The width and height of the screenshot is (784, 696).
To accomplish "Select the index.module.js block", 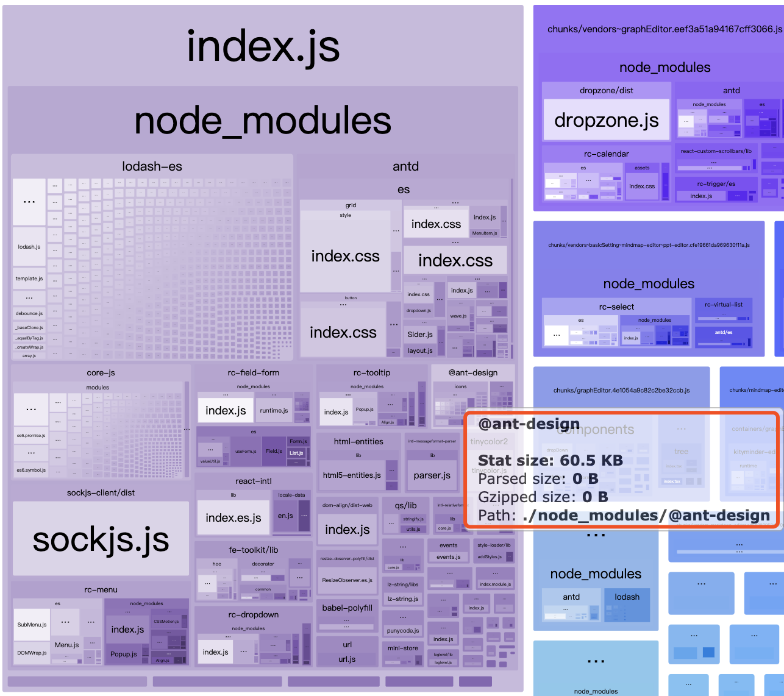I will point(495,584).
